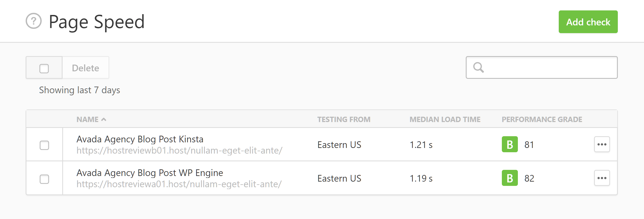Click the Delete button
Screen dimensions: 644x219
click(x=86, y=68)
